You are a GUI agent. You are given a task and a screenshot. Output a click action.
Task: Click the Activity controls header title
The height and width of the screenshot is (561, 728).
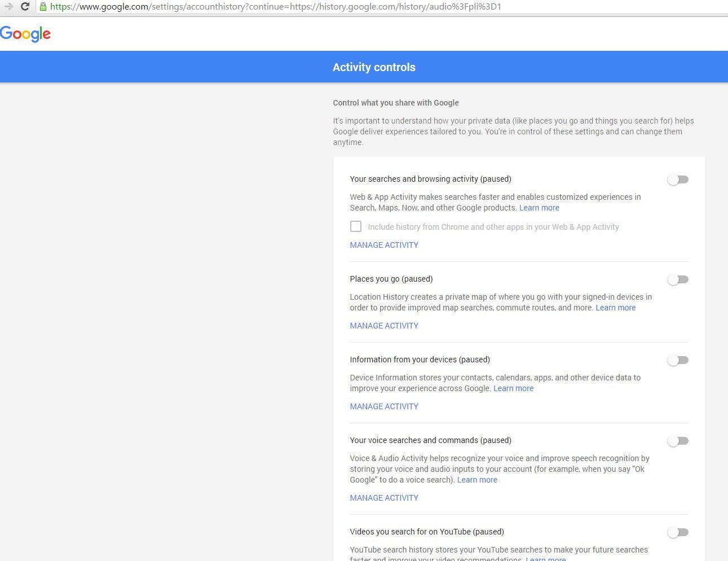click(374, 67)
